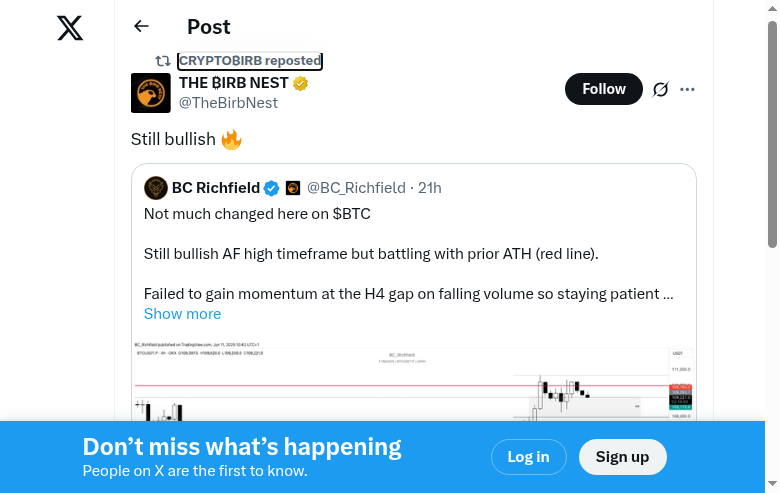Open the @TheBirbNest handle link
The width and height of the screenshot is (780, 493).
228,103
